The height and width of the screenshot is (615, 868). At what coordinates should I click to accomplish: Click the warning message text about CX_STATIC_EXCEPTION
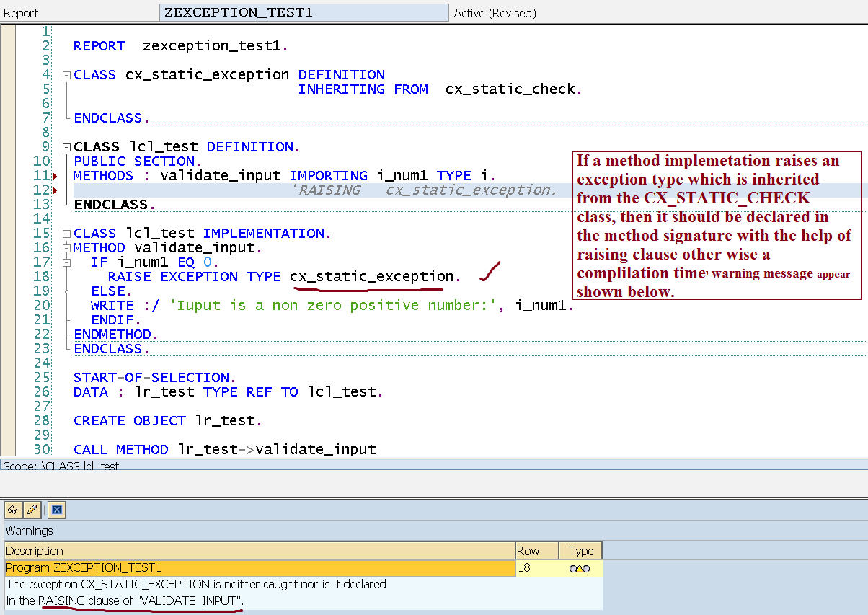coord(196,592)
